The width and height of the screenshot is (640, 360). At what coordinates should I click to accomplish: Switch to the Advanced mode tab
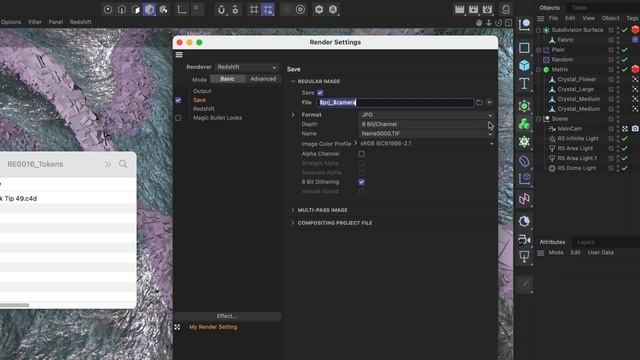click(263, 79)
